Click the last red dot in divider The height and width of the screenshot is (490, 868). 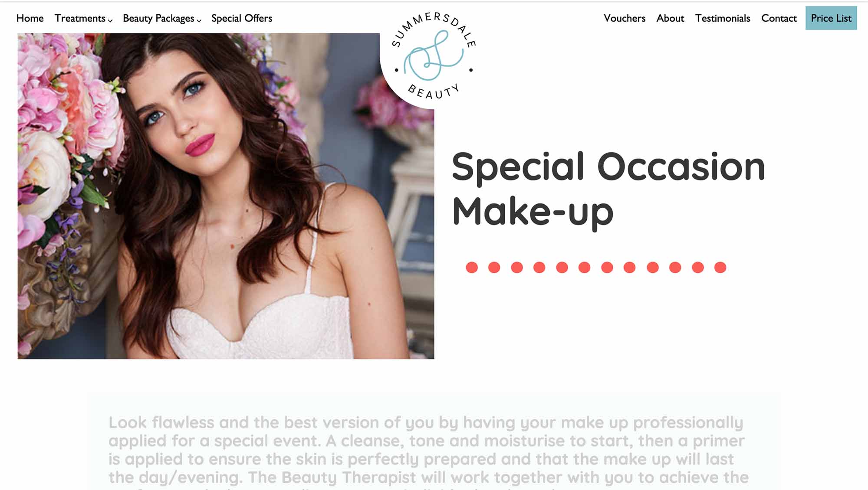tap(720, 268)
